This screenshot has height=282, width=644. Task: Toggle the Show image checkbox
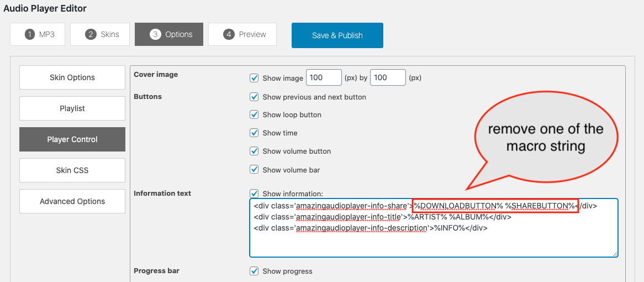[x=254, y=78]
